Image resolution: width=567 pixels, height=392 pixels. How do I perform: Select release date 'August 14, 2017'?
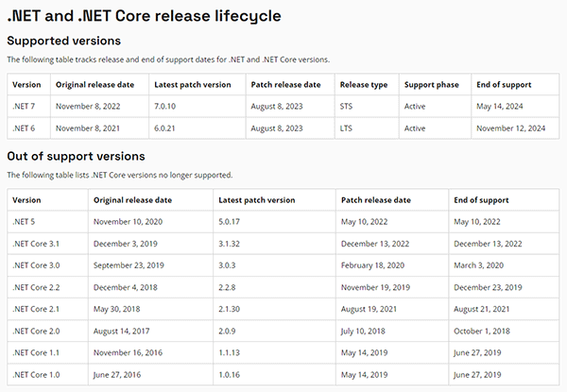[122, 331]
